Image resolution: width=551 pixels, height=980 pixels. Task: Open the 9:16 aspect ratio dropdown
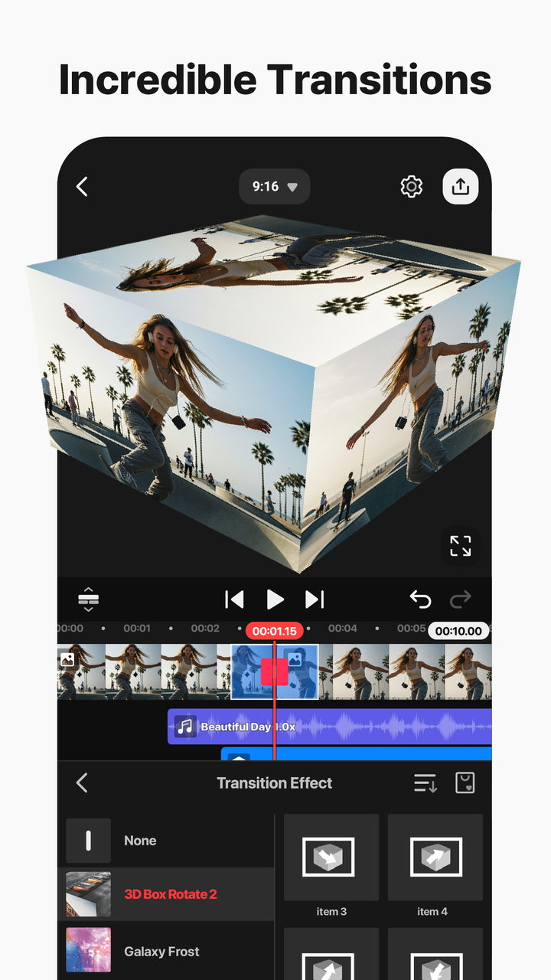(x=274, y=187)
